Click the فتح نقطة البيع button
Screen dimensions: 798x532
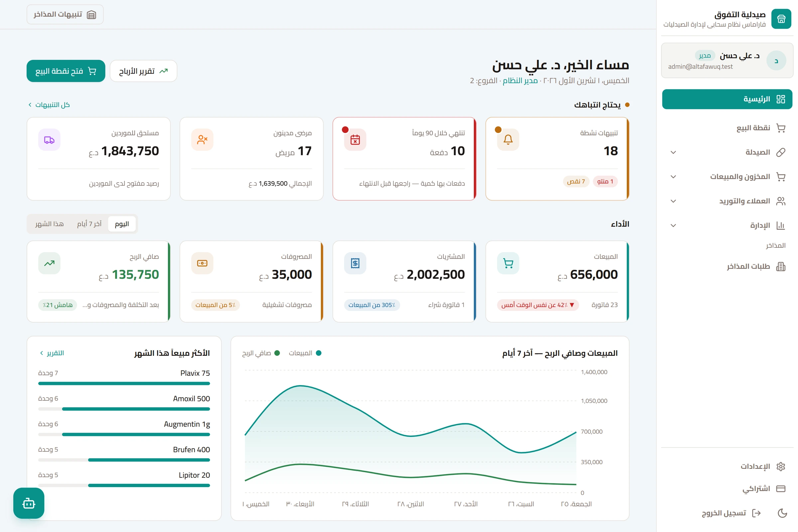[66, 71]
